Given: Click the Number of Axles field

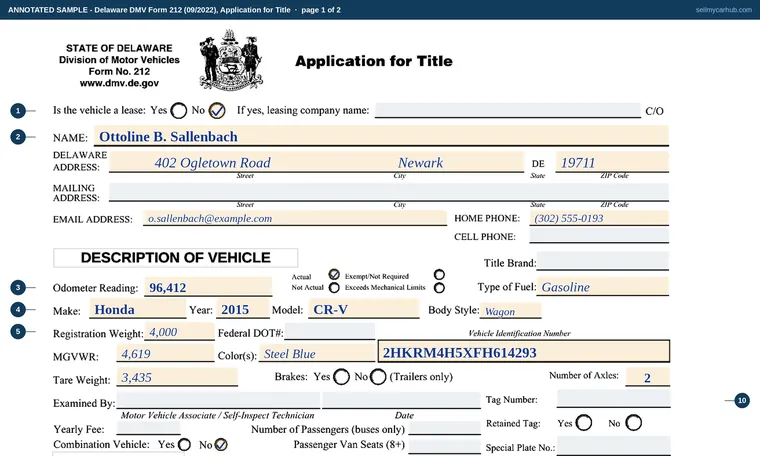Looking at the screenshot, I should coord(648,377).
